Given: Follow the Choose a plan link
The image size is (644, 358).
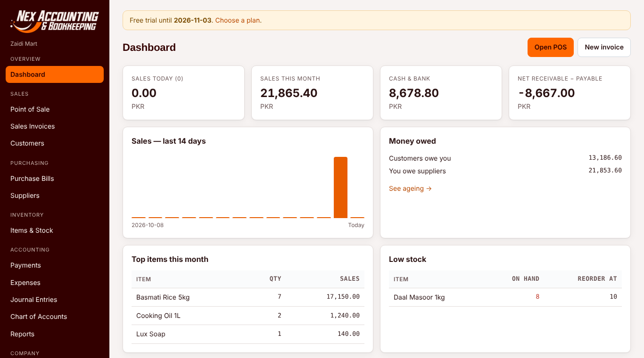Looking at the screenshot, I should (238, 20).
